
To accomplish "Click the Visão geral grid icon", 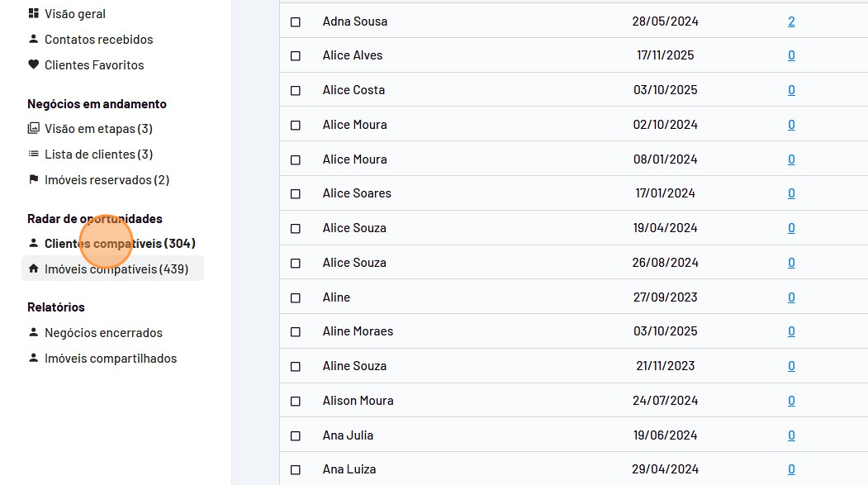I will pos(33,14).
